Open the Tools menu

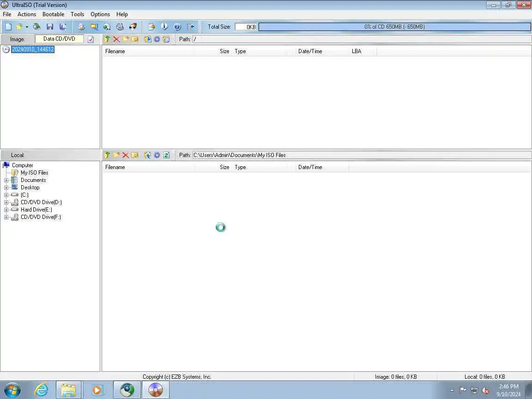tap(78, 14)
